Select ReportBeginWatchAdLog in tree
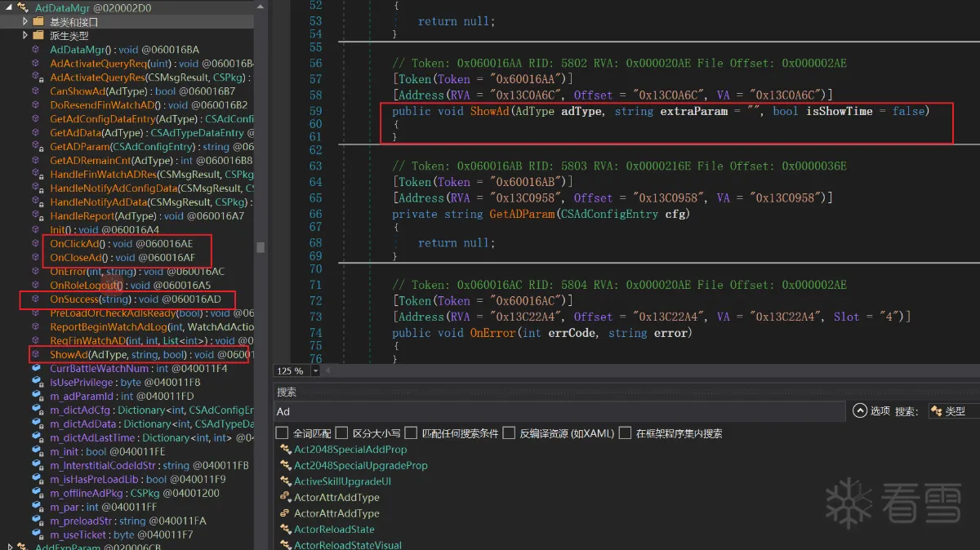Image resolution: width=980 pixels, height=550 pixels. point(152,326)
